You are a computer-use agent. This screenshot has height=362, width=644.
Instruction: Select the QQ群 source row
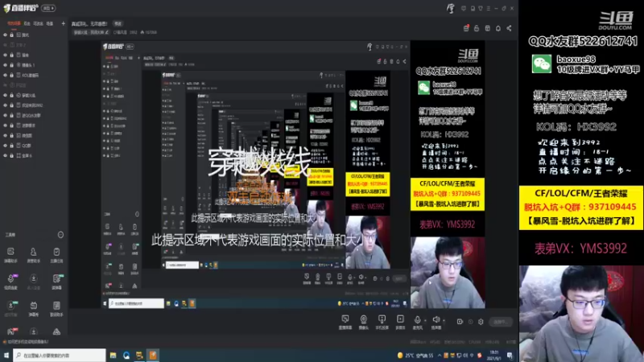[x=34, y=146]
